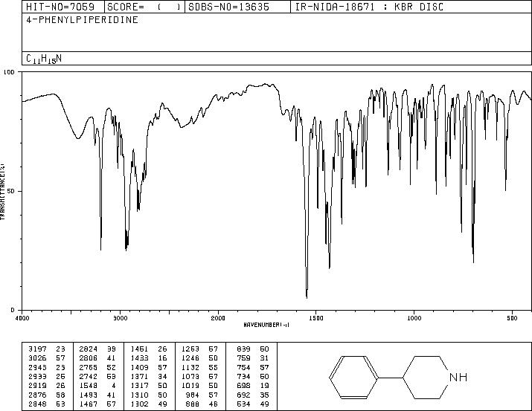This screenshot has height=411, width=532.
Task: Click the WAVENUMBER axis title
Action: tap(266, 325)
